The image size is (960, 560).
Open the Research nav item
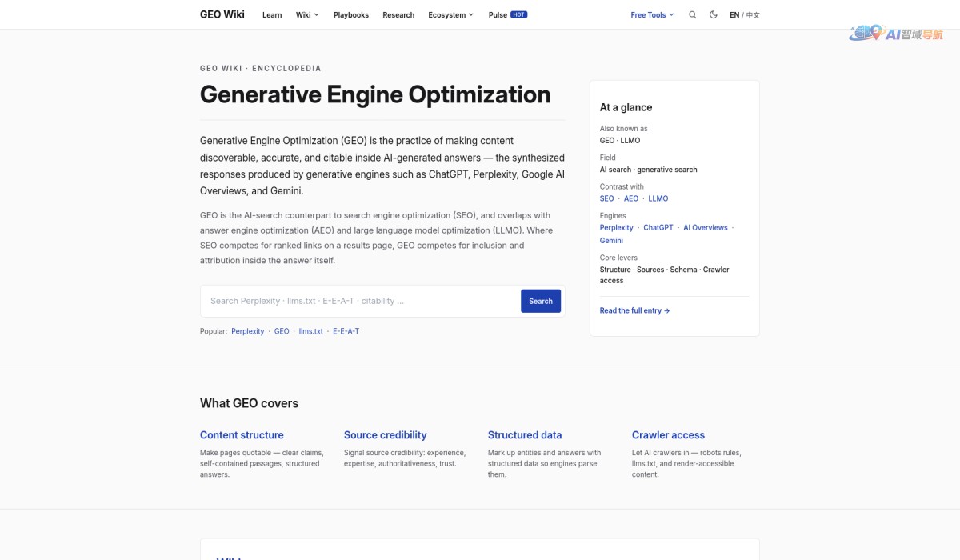tap(398, 15)
